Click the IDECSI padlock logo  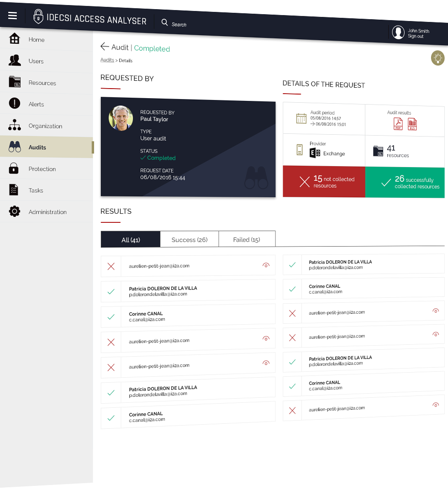[x=39, y=17]
